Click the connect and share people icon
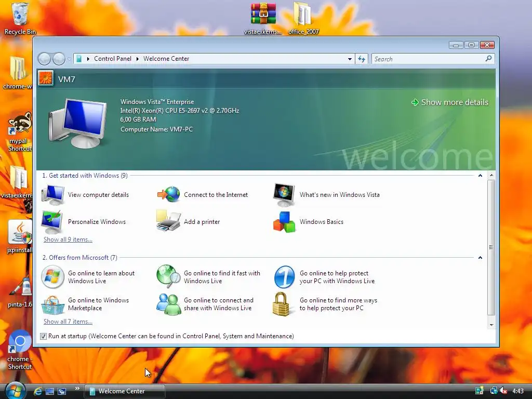This screenshot has width=532, height=399. (169, 304)
